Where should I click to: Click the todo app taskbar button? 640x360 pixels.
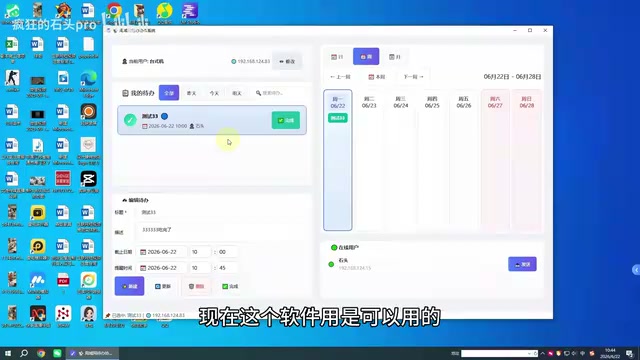tap(92, 353)
